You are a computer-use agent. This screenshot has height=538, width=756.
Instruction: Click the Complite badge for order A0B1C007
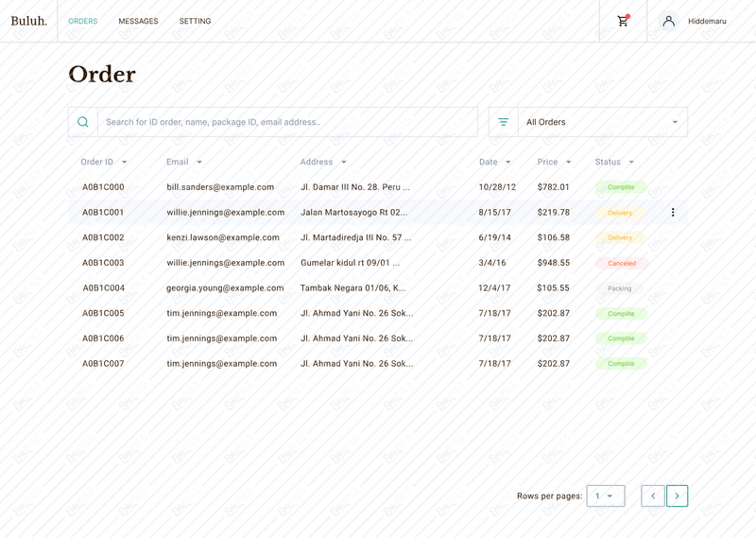[x=621, y=364]
